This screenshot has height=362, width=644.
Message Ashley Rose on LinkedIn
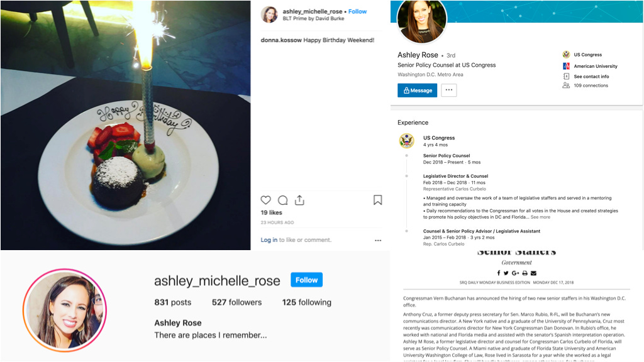[x=418, y=90]
